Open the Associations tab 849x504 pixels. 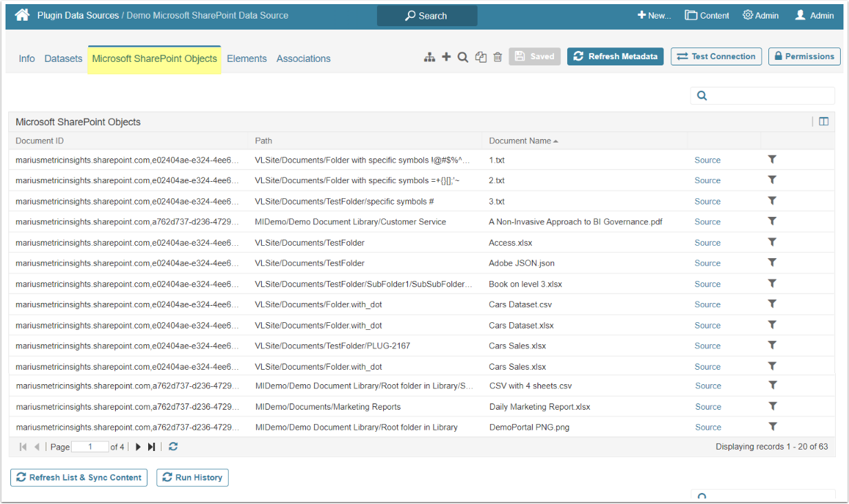point(303,59)
